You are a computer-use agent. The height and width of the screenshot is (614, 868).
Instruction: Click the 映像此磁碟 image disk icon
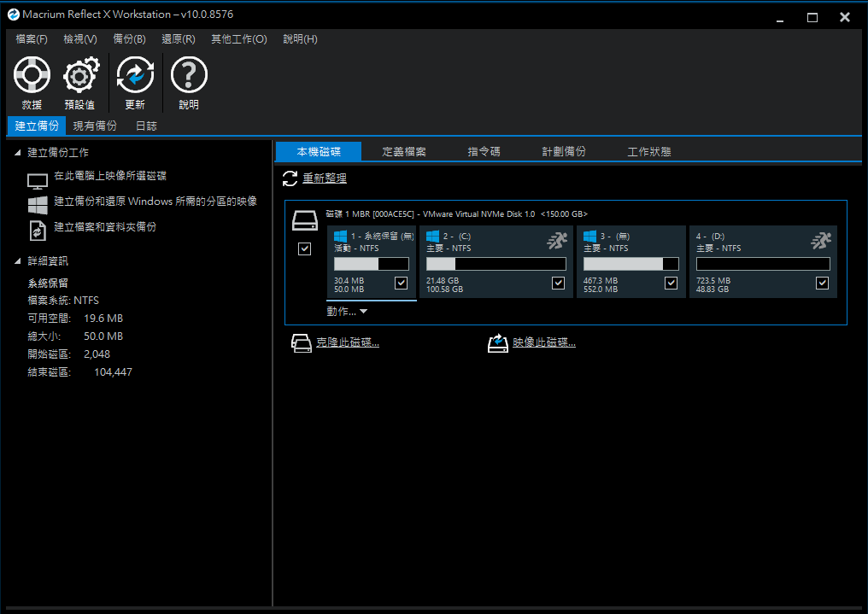pyautogui.click(x=498, y=343)
